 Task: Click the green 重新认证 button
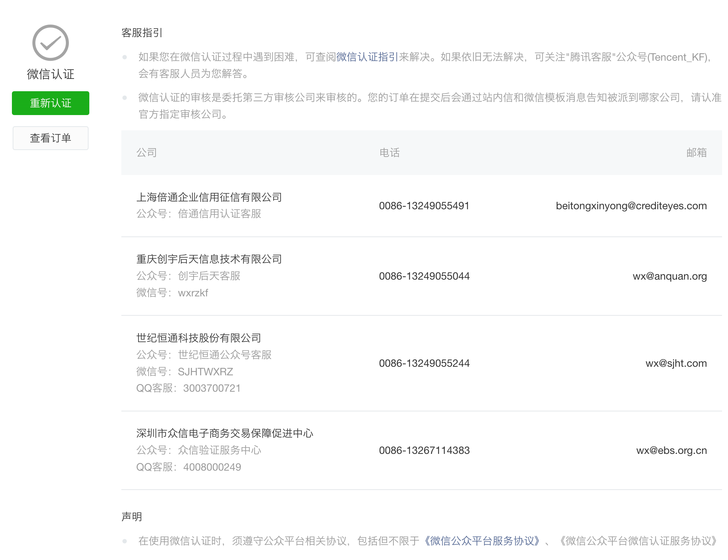[51, 103]
